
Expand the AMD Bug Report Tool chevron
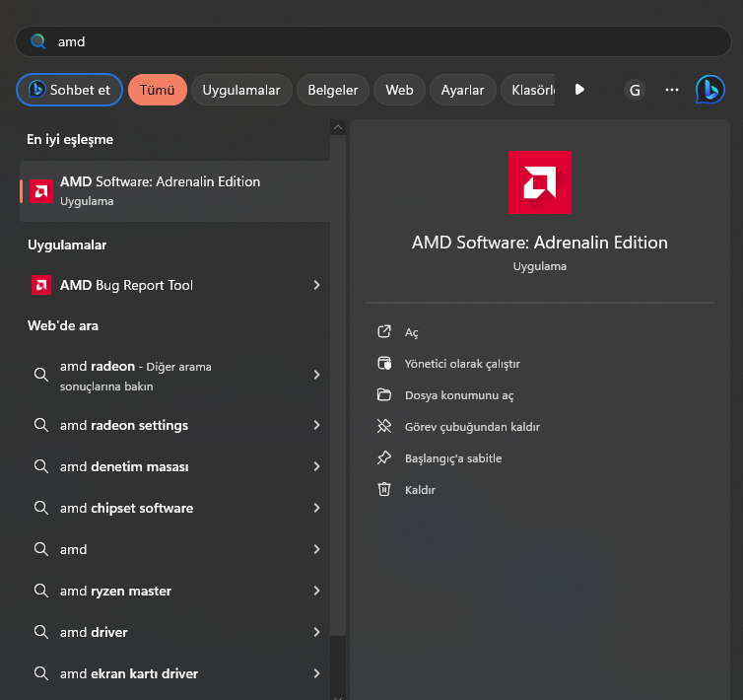tap(316, 285)
